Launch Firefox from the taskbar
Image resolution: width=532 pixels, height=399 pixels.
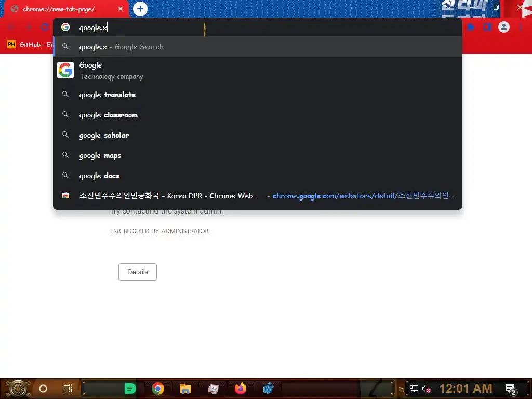coord(241,389)
